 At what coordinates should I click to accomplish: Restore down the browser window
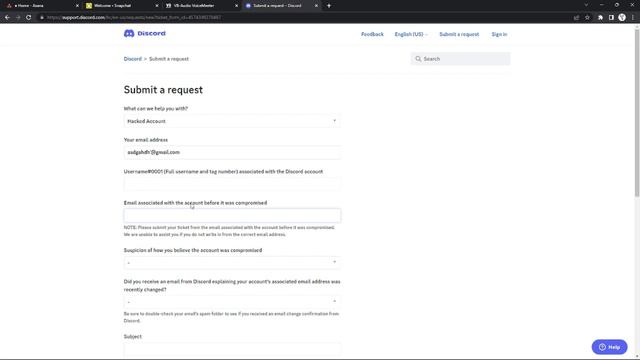tap(617, 5)
